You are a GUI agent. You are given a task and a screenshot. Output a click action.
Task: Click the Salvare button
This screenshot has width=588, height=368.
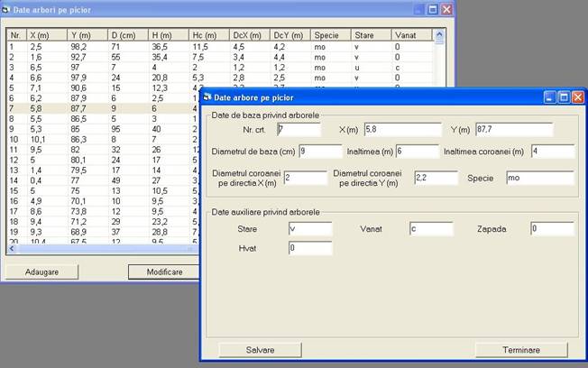coord(260,350)
